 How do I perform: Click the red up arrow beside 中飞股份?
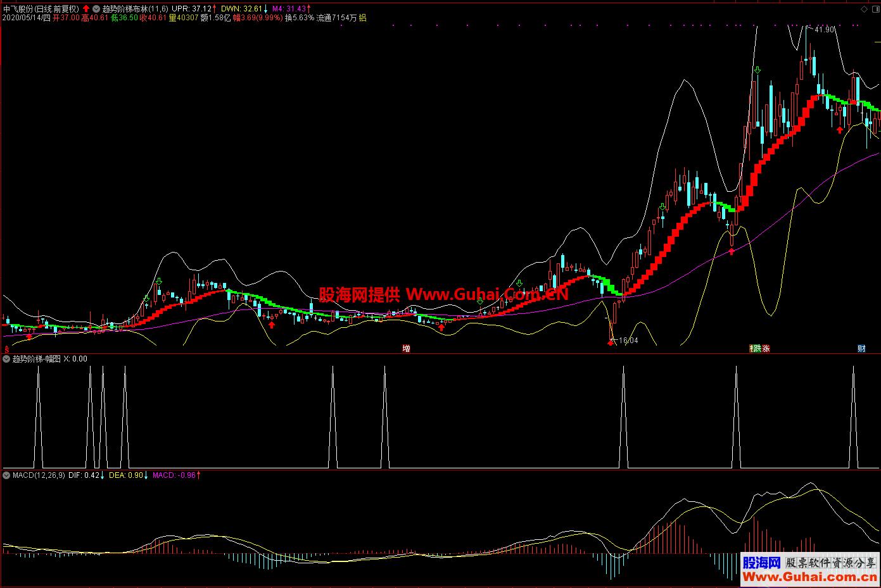point(86,9)
